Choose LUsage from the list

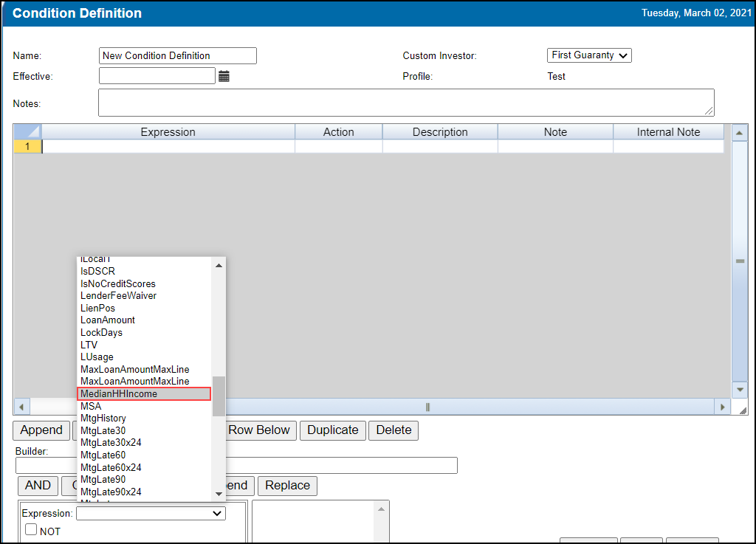[144, 357]
